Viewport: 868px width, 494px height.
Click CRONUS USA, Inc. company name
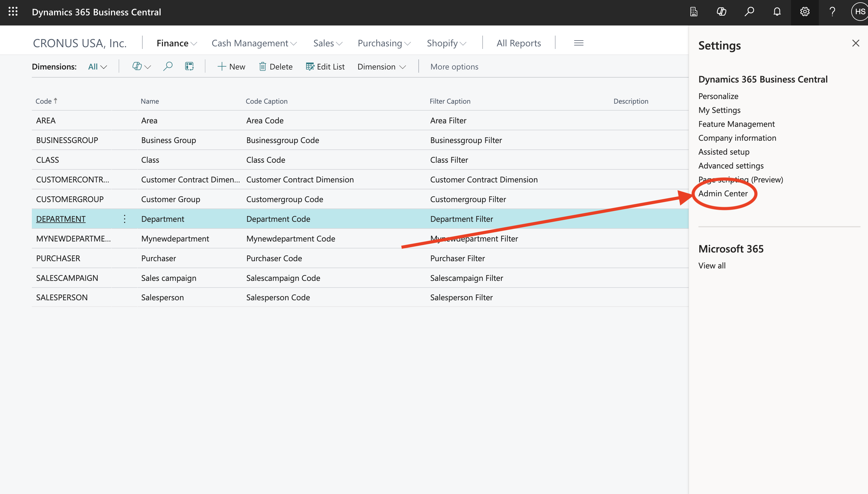(x=80, y=43)
